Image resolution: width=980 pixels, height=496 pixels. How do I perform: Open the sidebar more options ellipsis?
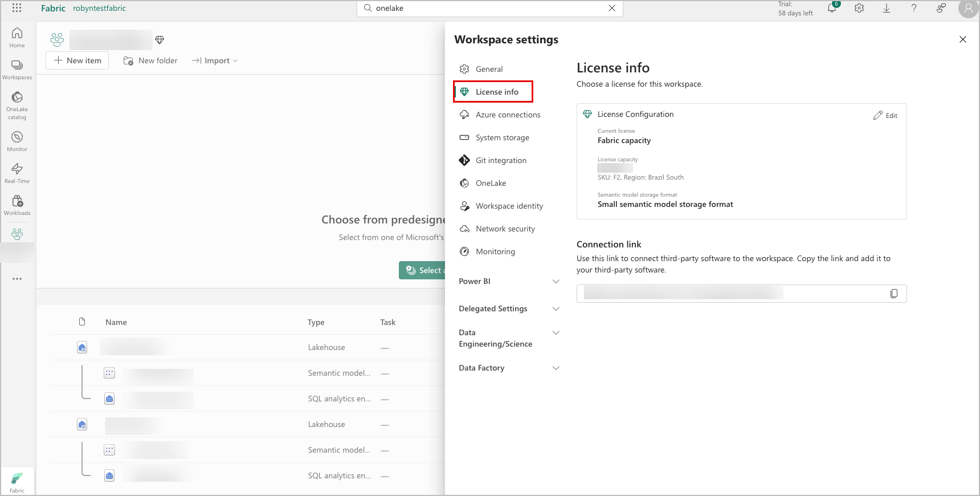pyautogui.click(x=17, y=279)
